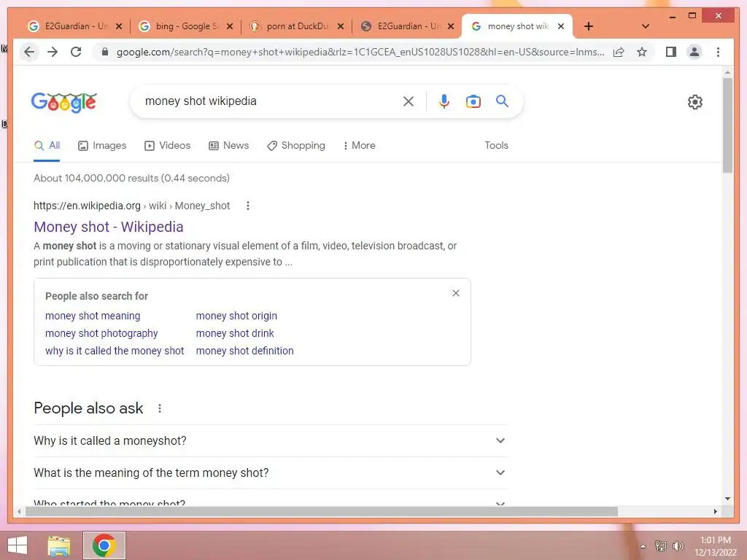Image resolution: width=747 pixels, height=560 pixels.
Task: Show hidden system tray icons
Action: [643, 545]
